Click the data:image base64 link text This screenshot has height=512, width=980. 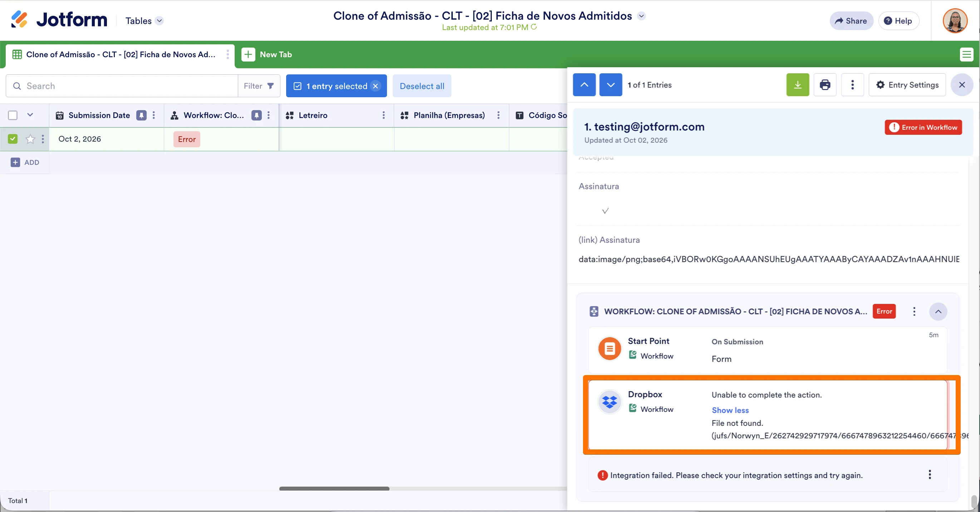(769, 260)
